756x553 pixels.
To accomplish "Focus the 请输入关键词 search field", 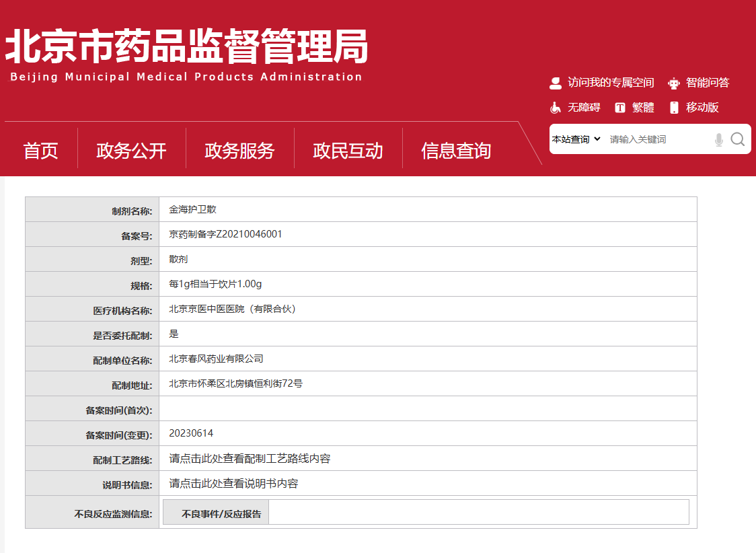I will (x=656, y=139).
